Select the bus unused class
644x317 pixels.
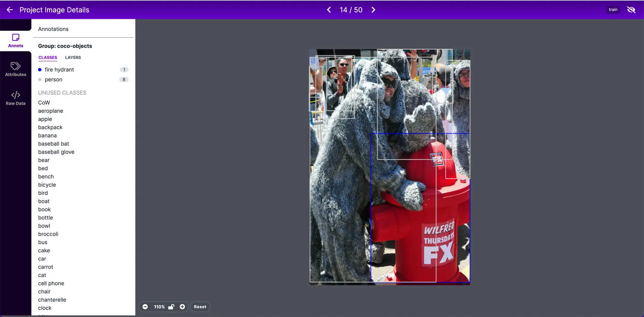point(43,242)
